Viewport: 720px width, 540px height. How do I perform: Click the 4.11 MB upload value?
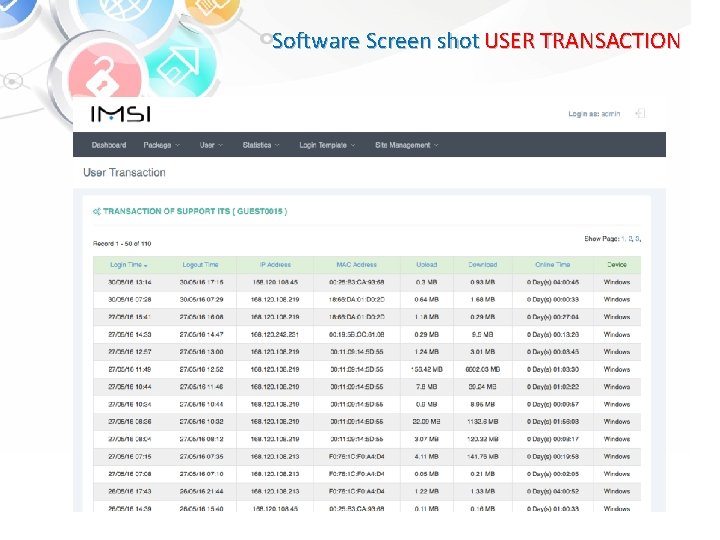click(427, 457)
